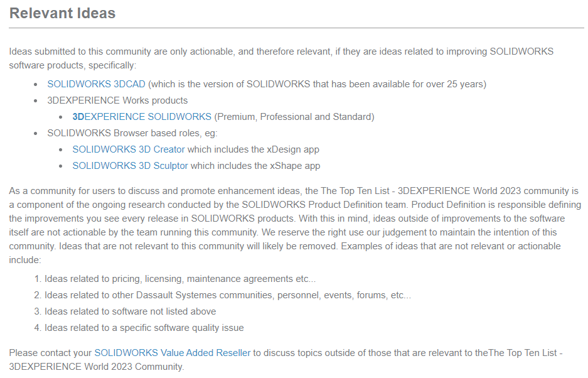Image resolution: width=588 pixels, height=378 pixels.
Task: Click the '(Premium, Professional and Standard)' text
Action: tap(294, 117)
